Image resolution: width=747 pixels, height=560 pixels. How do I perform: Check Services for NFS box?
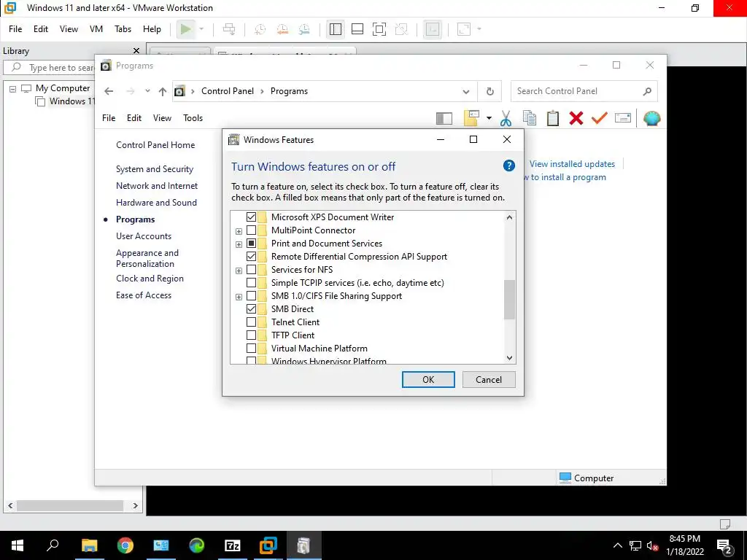pos(251,270)
